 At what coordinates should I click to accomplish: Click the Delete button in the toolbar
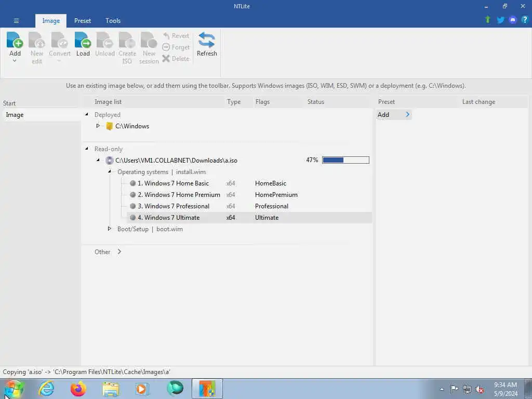coord(176,59)
